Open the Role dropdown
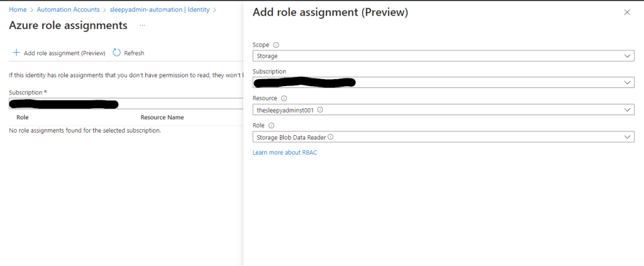Screen dimensions: 644x266 pos(443,136)
